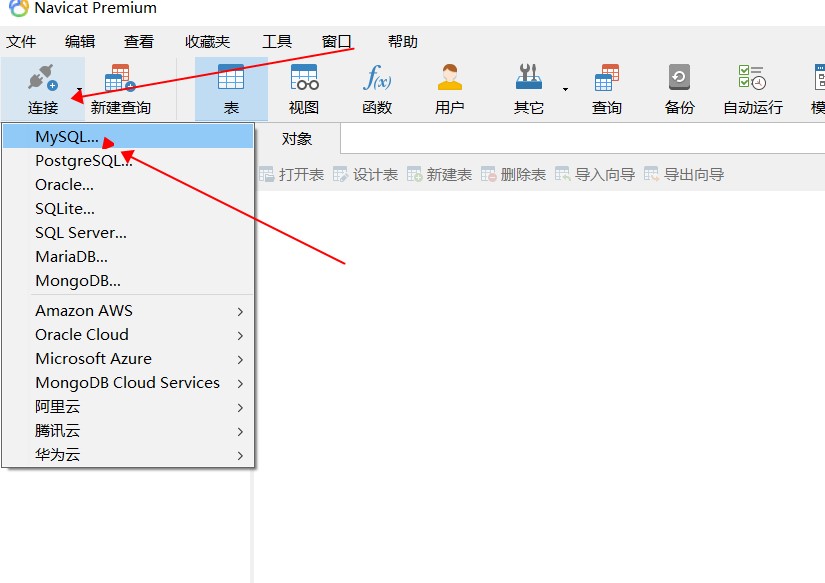Open the 连接 dropdown arrow
This screenshot has width=825, height=583.
(x=79, y=89)
